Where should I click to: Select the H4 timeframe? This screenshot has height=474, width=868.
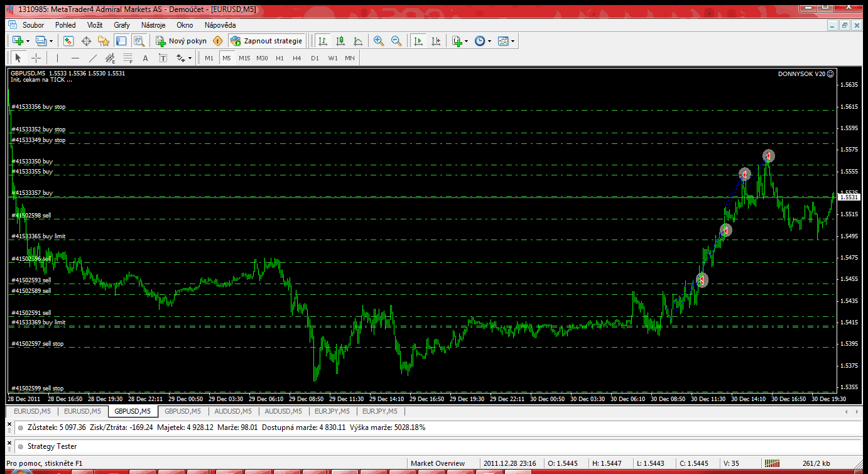tap(297, 58)
